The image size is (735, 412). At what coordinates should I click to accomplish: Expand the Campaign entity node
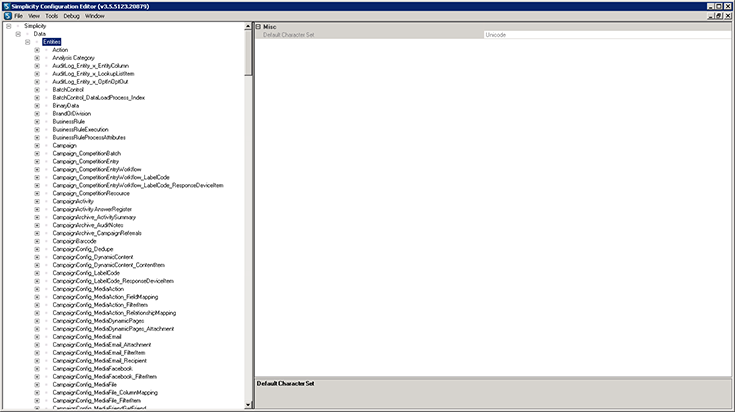coord(37,146)
